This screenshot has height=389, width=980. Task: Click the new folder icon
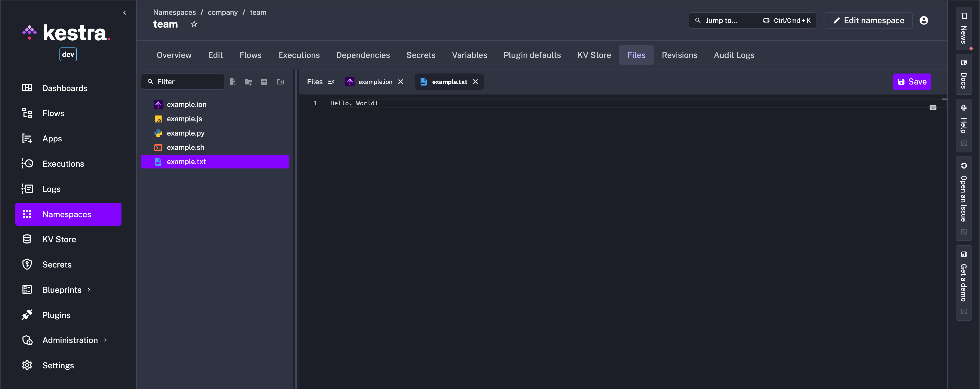[x=248, y=82]
